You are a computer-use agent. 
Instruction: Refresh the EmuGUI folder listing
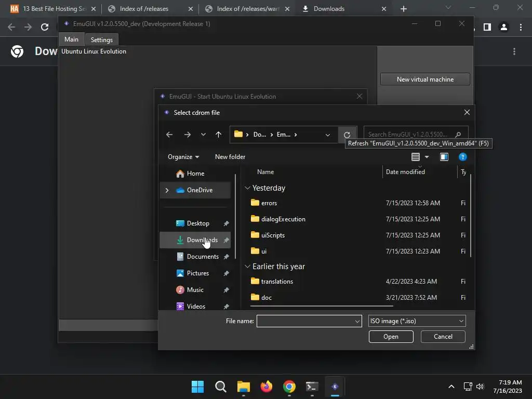point(347,135)
